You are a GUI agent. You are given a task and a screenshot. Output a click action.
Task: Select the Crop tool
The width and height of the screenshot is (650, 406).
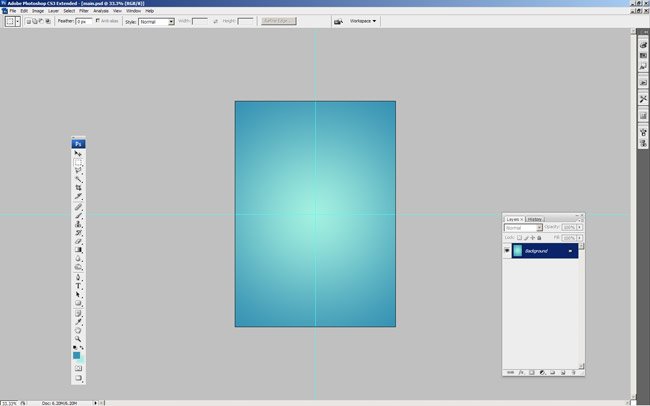coord(78,188)
